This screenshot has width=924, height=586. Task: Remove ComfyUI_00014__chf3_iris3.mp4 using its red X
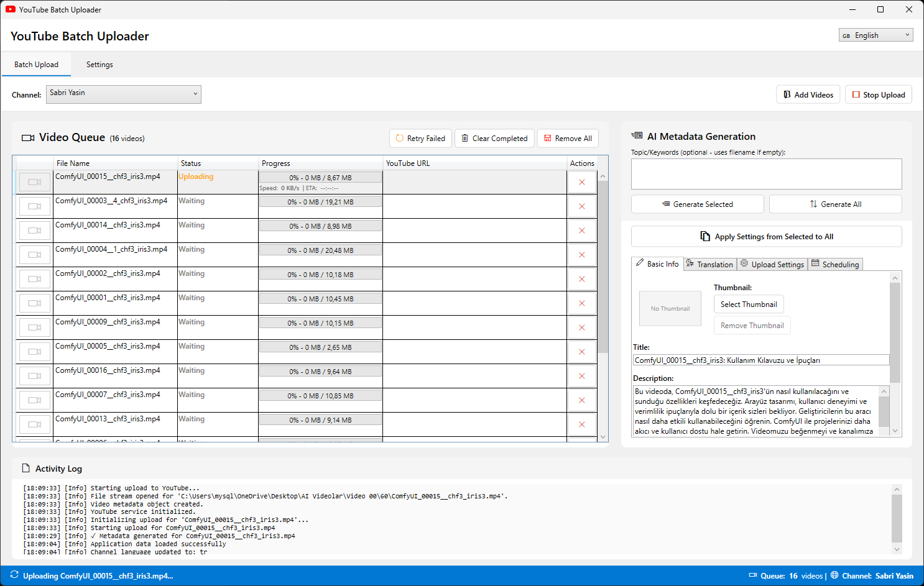[x=582, y=231]
